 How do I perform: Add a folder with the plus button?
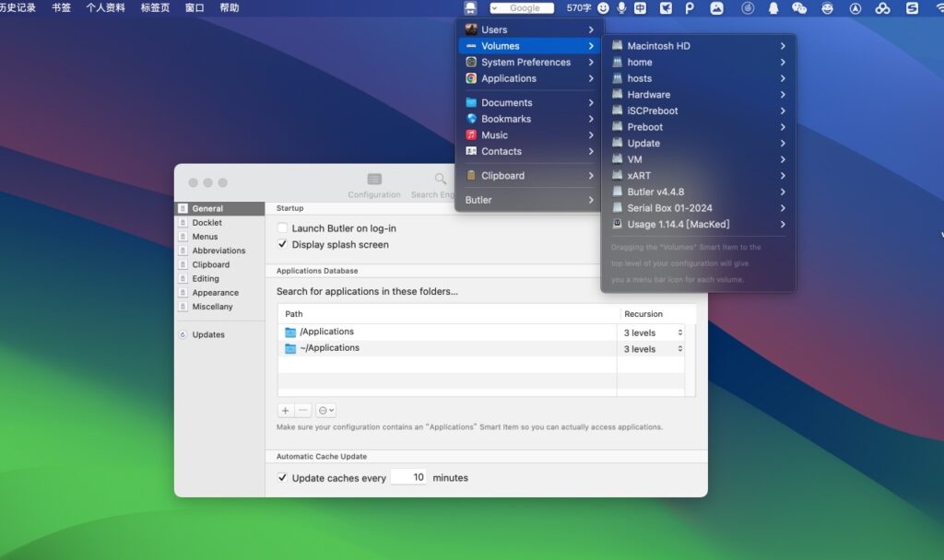point(286,410)
